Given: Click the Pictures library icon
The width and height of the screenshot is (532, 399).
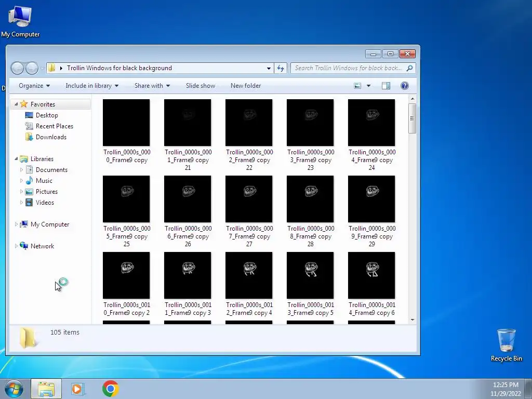Looking at the screenshot, I should (x=29, y=192).
